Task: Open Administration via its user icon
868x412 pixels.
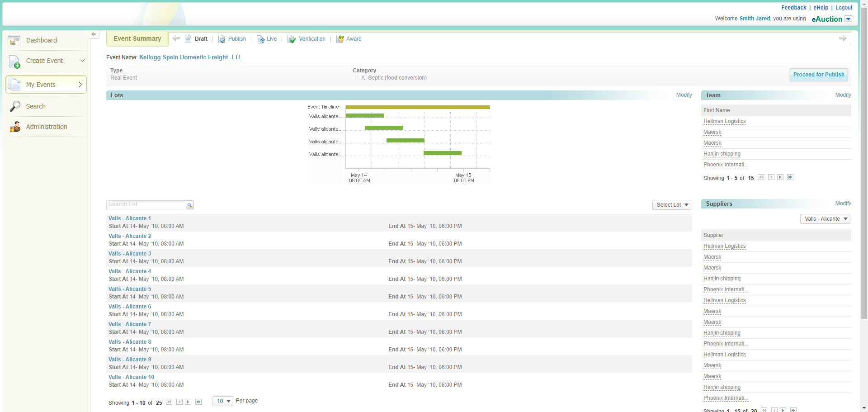Action: pyautogui.click(x=15, y=127)
